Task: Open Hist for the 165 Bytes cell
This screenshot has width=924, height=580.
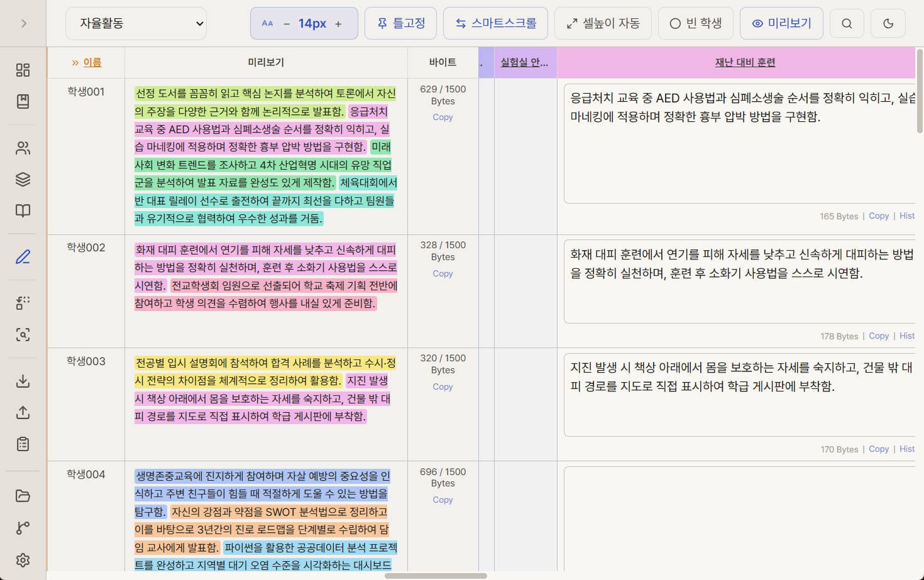Action: point(907,216)
